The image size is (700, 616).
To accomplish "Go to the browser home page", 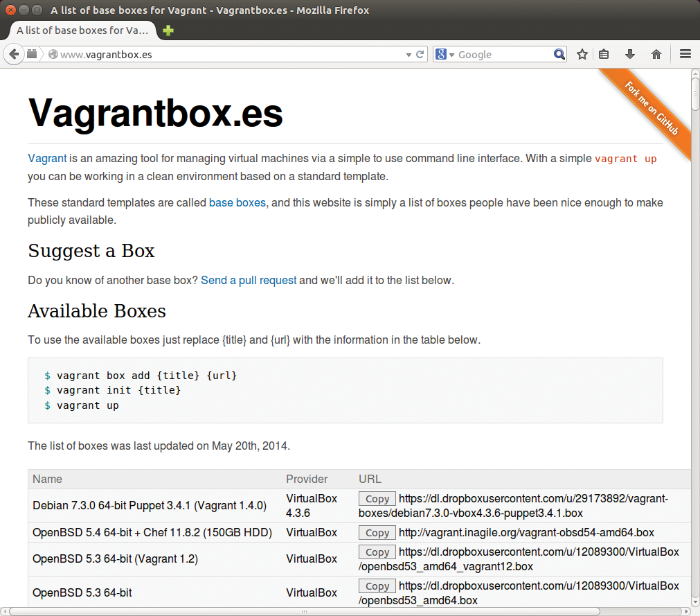I will click(656, 54).
